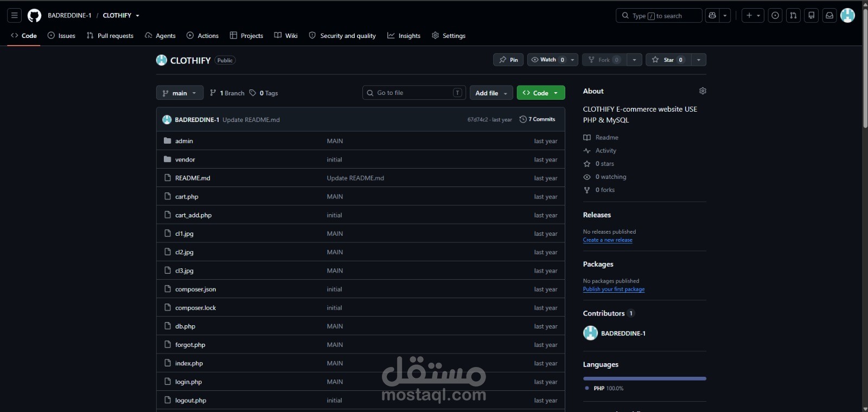Open the Pull requests tab
Screen dimensions: 868x412
pos(110,36)
